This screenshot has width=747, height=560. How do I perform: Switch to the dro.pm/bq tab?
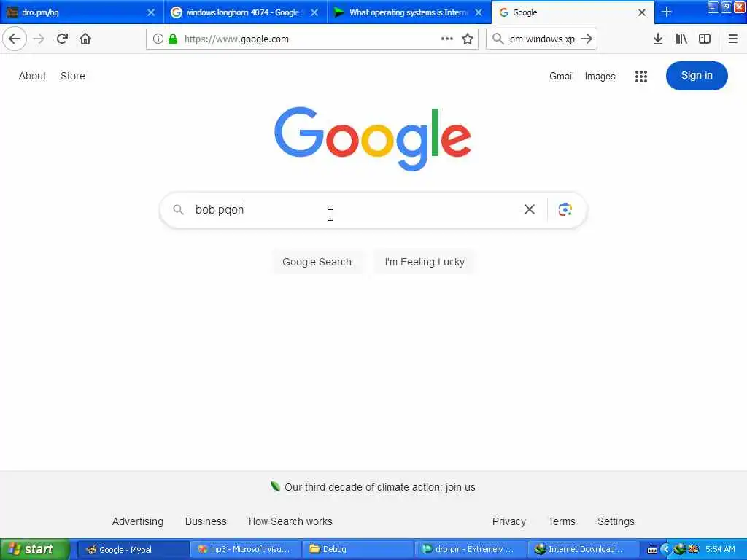coord(82,12)
